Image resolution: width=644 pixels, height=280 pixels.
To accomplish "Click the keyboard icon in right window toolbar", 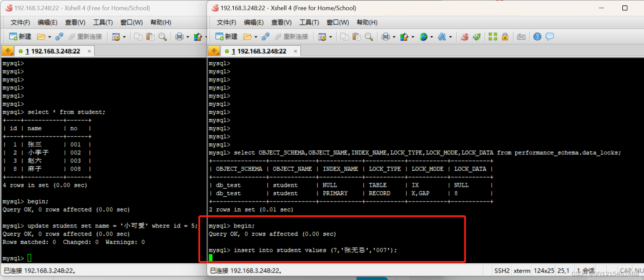I will [521, 37].
